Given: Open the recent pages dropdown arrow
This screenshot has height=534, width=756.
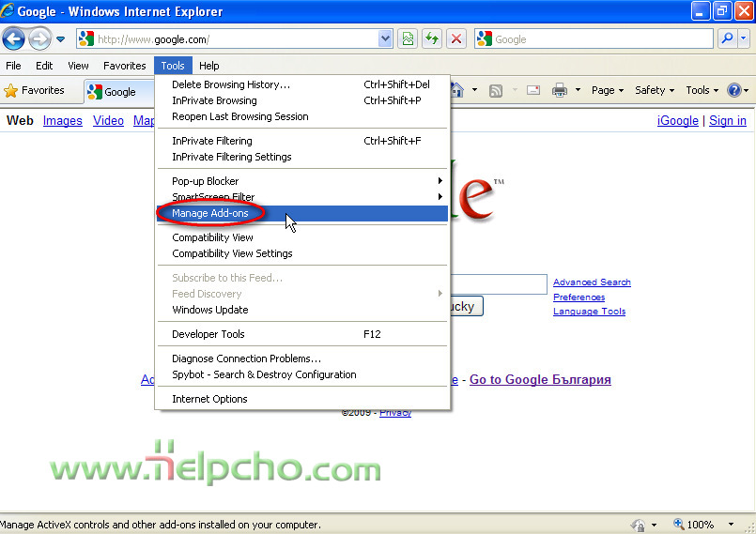Looking at the screenshot, I should pos(60,39).
